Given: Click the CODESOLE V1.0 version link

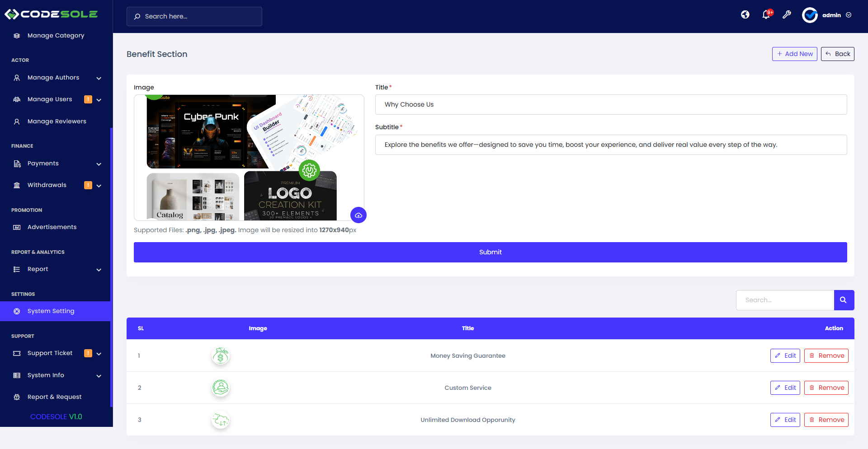Looking at the screenshot, I should [x=56, y=417].
